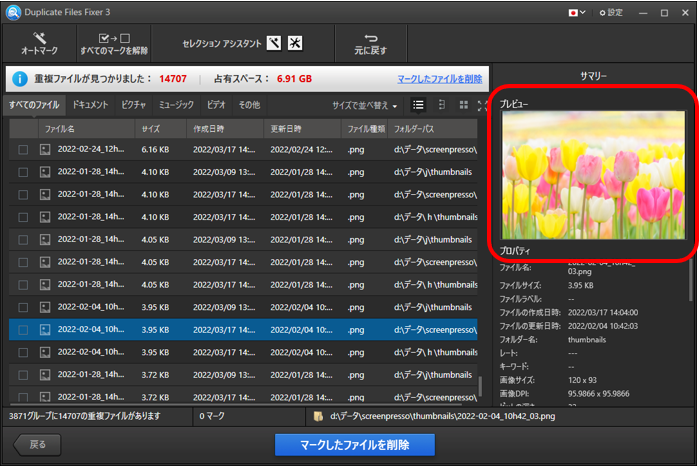Image resolution: width=699 pixels, height=467 pixels.
Task: Select the Pictures (ピクチャ) tab
Action: click(x=133, y=105)
